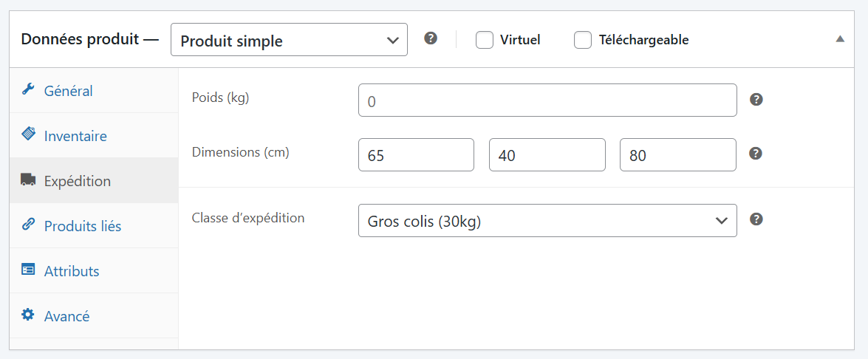Click the help icon beside Classe d'expédition
868x359 pixels.
click(x=756, y=219)
